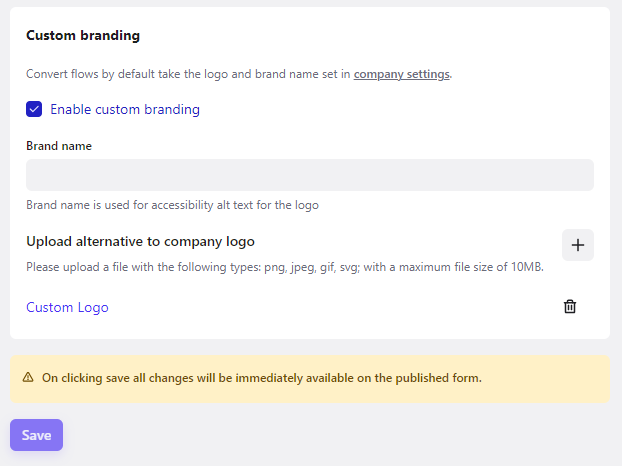Click the allowed file types description
Image resolution: width=622 pixels, height=466 pixels.
284,267
